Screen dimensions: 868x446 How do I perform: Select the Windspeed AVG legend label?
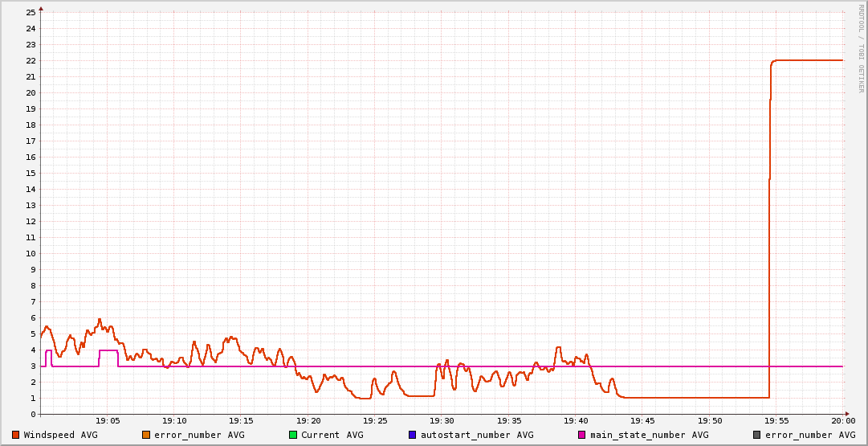coord(60,435)
